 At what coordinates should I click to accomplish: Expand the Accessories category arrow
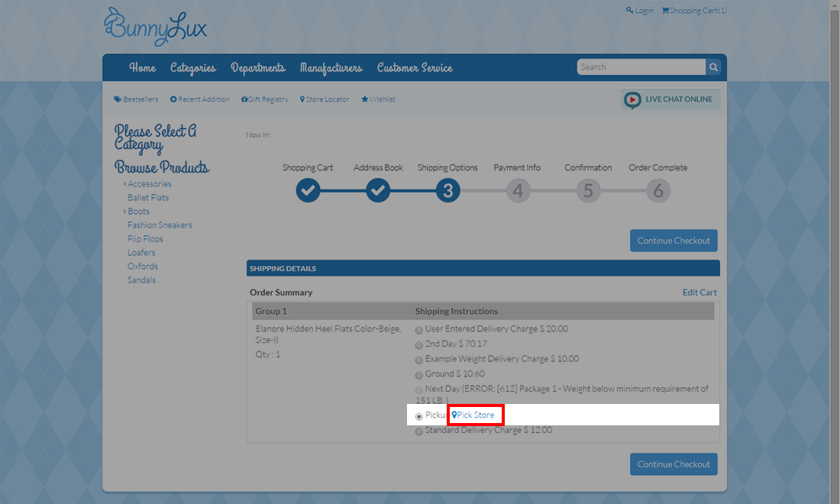pyautogui.click(x=124, y=184)
